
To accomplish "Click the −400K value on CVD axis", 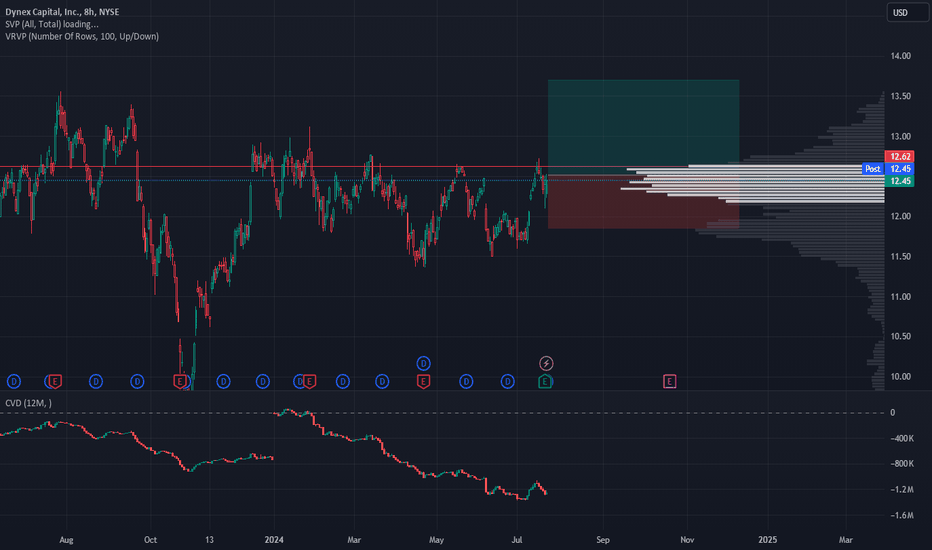I will [902, 438].
